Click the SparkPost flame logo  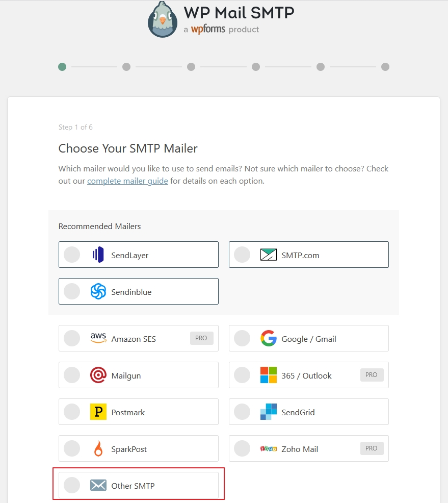(x=98, y=448)
